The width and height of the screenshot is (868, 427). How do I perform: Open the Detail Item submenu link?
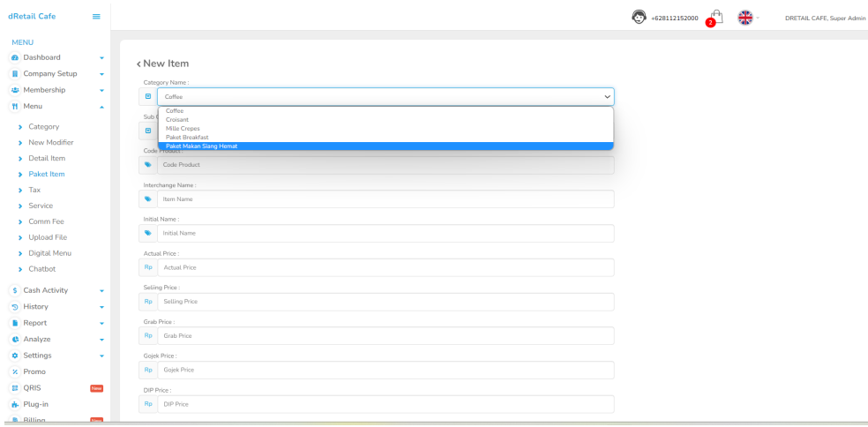[47, 159]
